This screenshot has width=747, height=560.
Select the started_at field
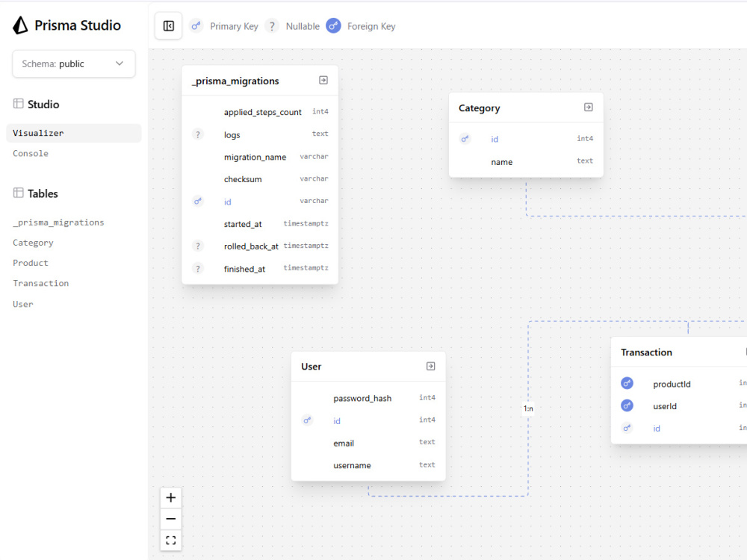243,224
